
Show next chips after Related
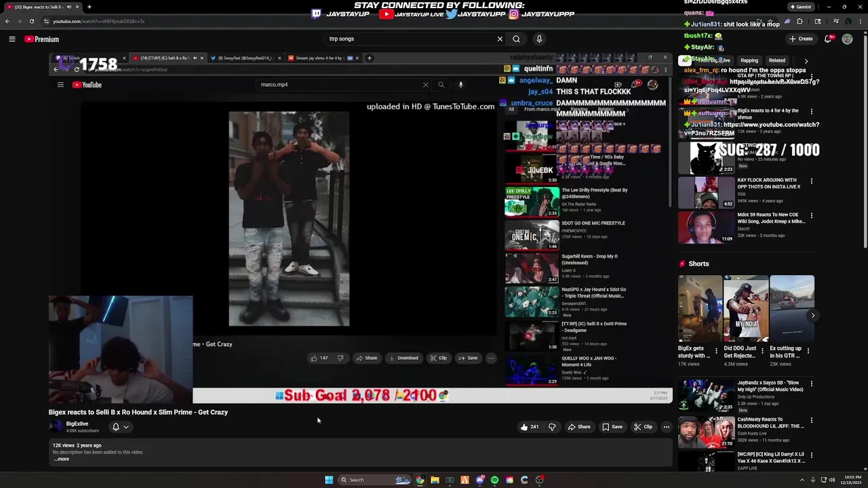[x=806, y=61]
